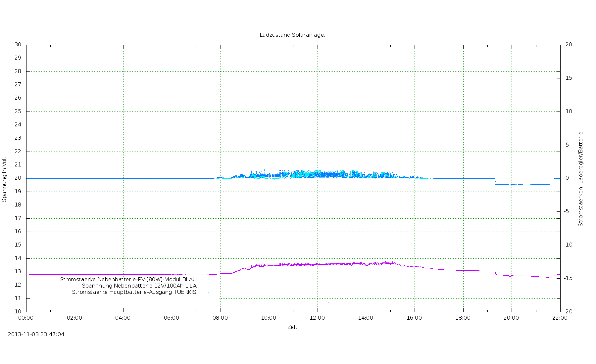Select the 16:00 time axis tick label
The width and height of the screenshot is (596, 364).
click(414, 318)
